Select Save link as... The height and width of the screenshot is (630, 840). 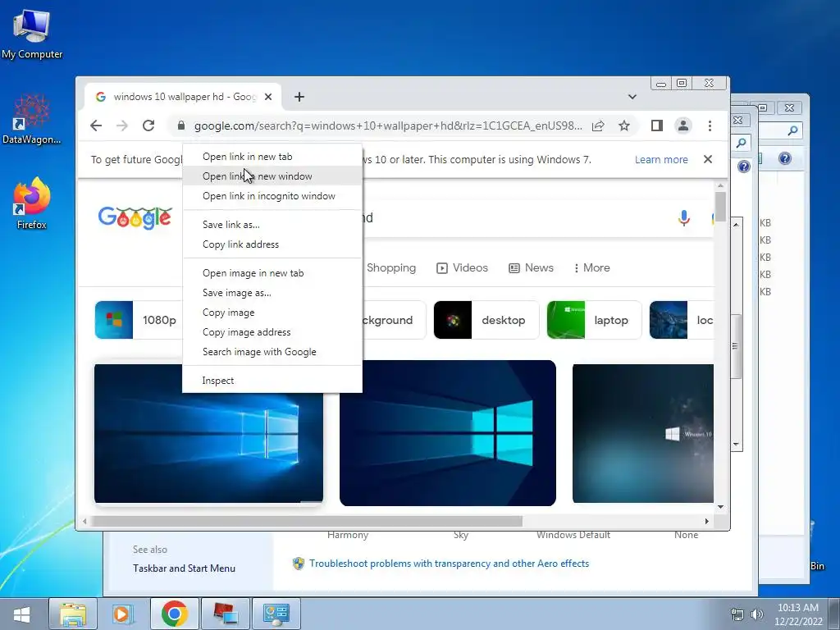pyautogui.click(x=272, y=225)
